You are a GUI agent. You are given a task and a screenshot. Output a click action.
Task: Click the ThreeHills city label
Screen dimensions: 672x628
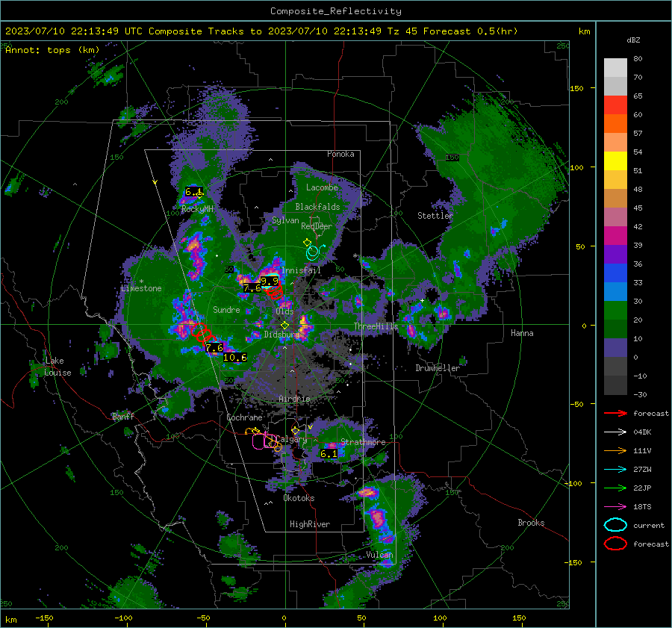376,326
